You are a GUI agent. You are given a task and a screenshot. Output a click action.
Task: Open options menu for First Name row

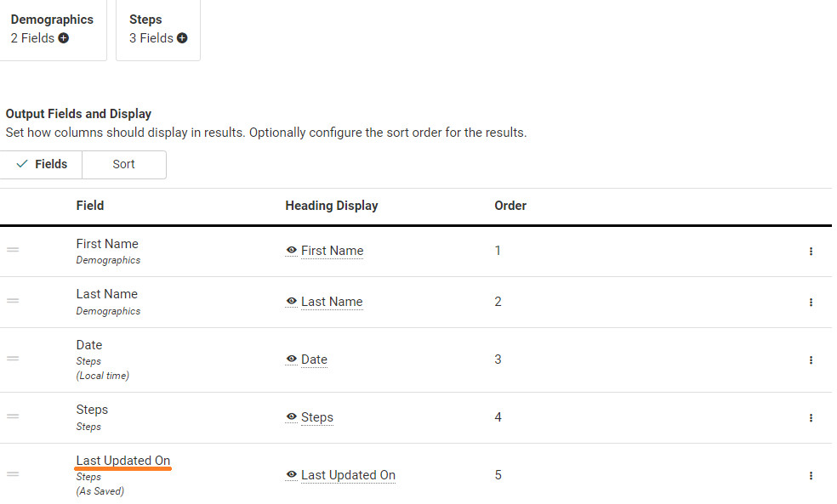click(x=811, y=251)
